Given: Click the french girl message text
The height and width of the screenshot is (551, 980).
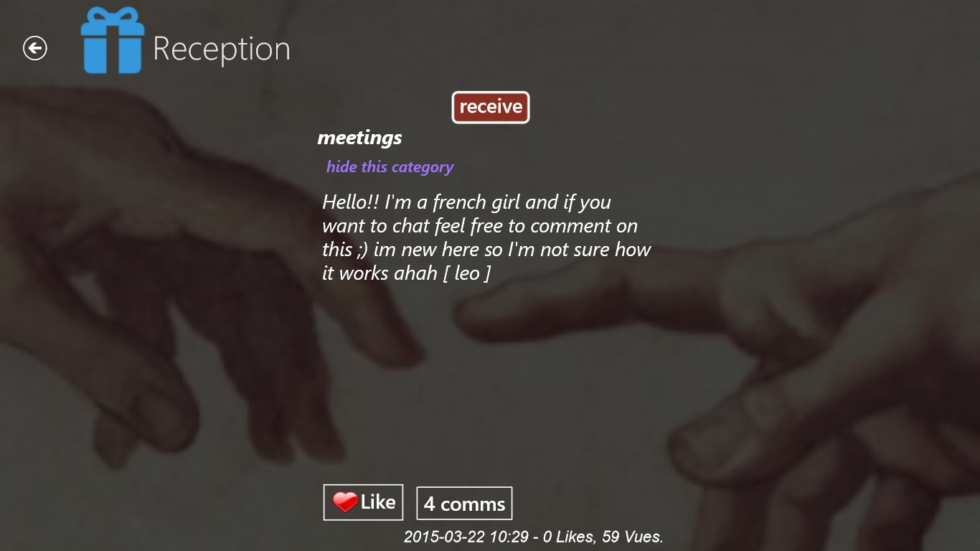Looking at the screenshot, I should click(487, 237).
